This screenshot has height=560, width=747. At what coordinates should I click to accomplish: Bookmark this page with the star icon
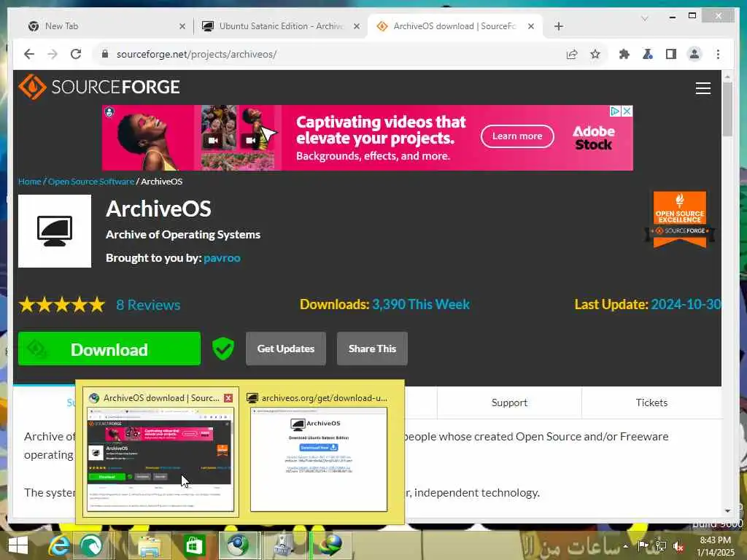coord(595,54)
